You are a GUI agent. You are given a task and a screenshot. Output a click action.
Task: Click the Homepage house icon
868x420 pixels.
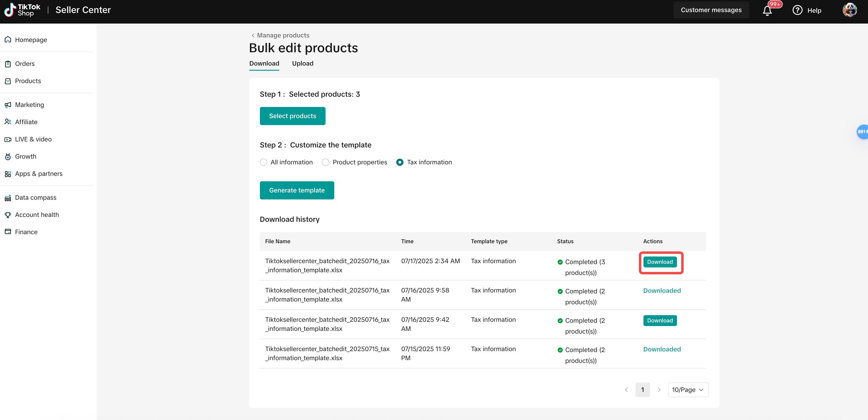8,39
